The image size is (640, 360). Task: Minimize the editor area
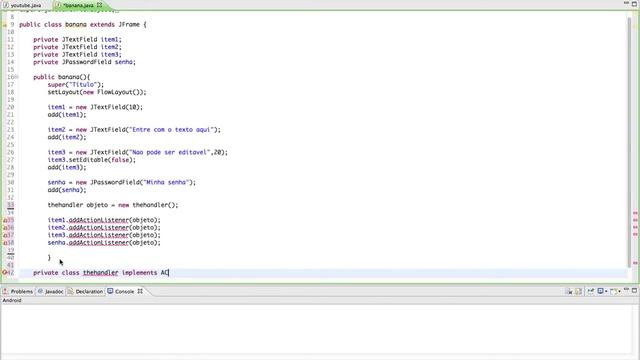pos(627,3)
